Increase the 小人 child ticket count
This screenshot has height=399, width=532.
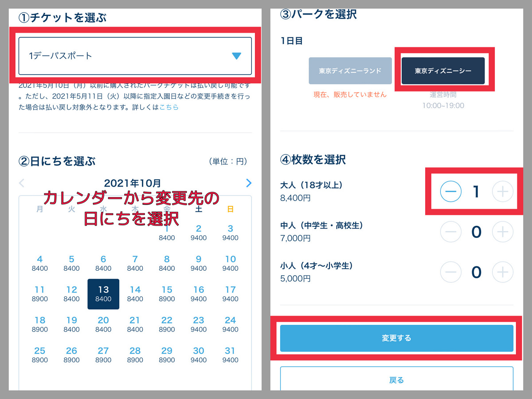point(502,272)
